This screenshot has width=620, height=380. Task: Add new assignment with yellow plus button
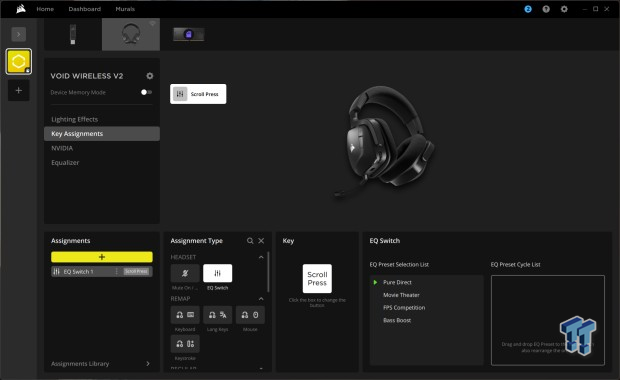(102, 257)
